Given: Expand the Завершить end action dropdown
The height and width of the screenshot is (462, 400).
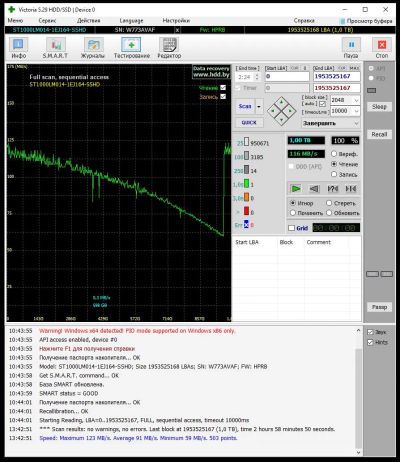Looking at the screenshot, I should [331, 123].
